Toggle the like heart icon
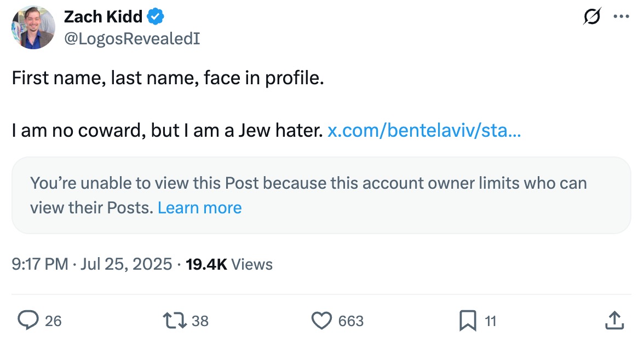Image resolution: width=644 pixels, height=337 pixels. coord(321,321)
